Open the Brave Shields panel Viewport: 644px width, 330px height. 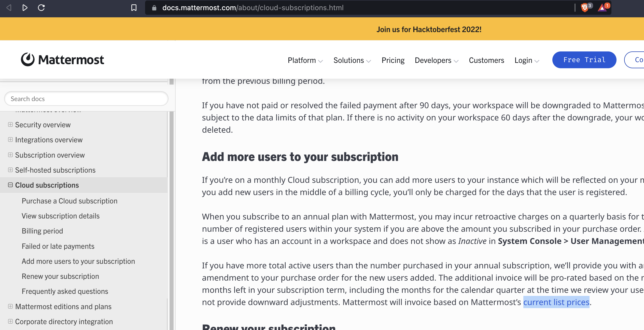tap(584, 8)
